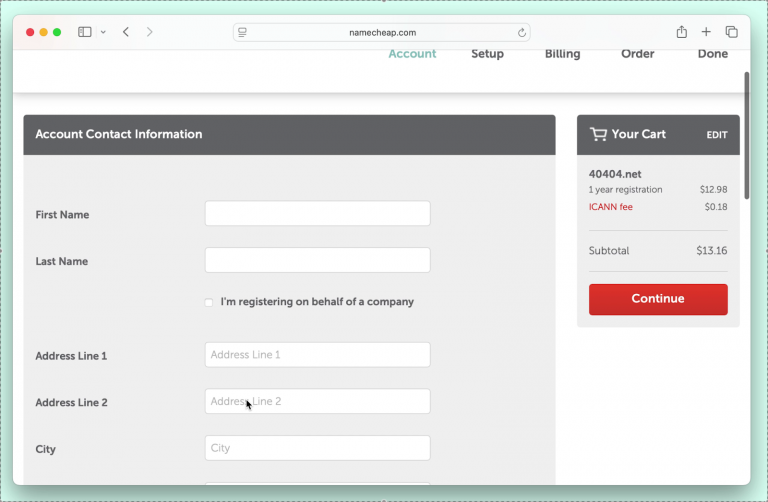Click into the Address Line 1 field

tap(317, 355)
